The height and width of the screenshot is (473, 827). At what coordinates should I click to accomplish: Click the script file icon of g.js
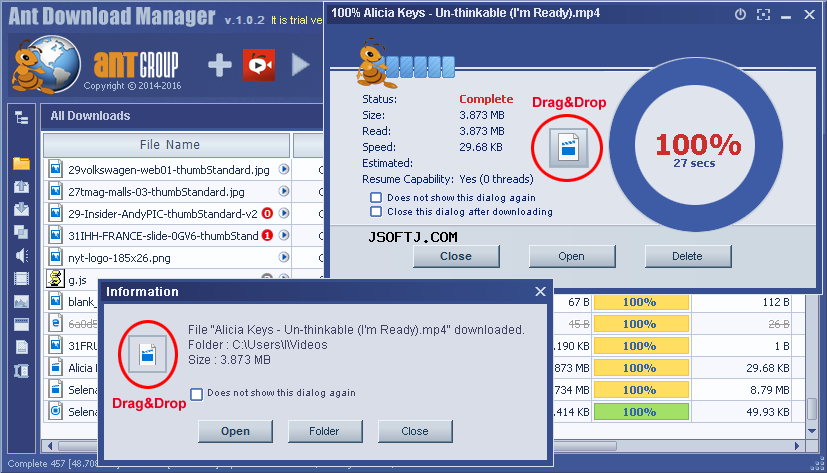(55, 278)
